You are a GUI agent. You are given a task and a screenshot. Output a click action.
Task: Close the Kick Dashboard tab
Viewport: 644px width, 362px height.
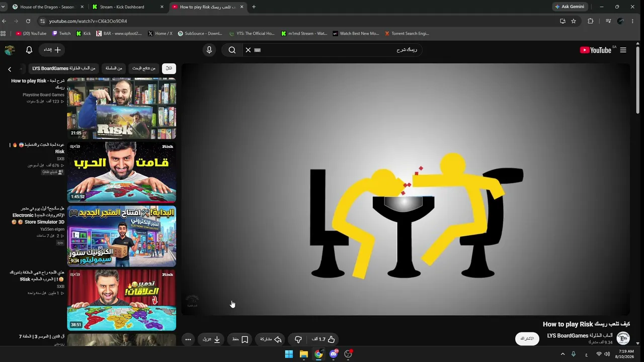(x=162, y=7)
